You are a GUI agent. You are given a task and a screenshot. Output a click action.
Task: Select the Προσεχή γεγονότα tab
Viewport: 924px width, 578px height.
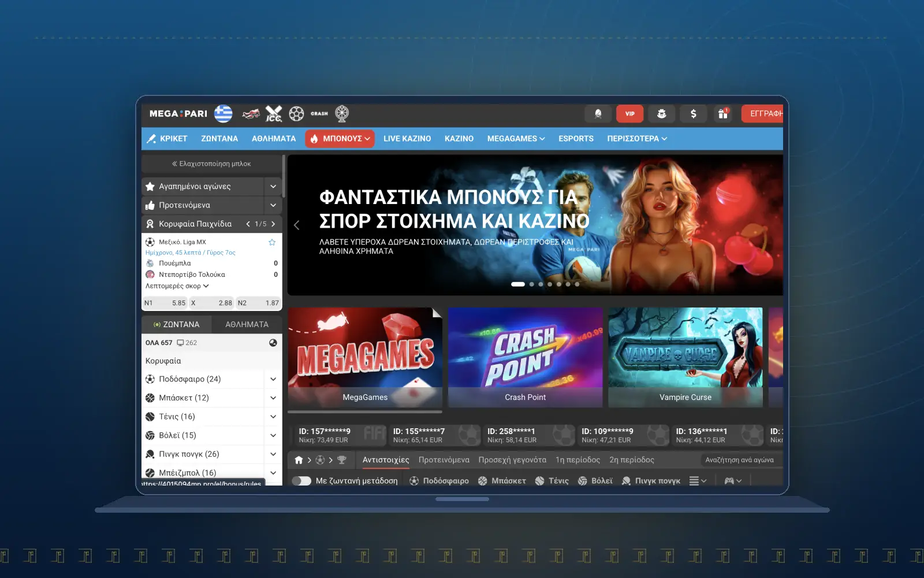(x=512, y=460)
